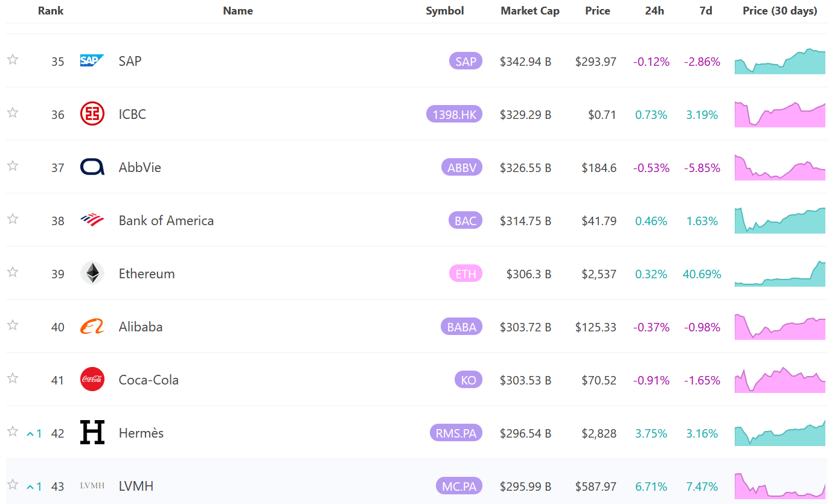Screen dimensions: 832x504
Task: Click the ICBC red logo
Action: click(92, 113)
